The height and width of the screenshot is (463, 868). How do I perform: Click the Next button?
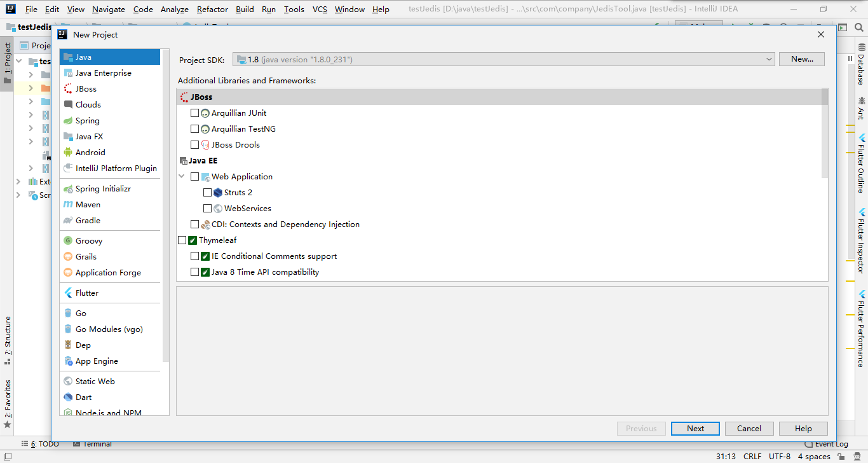click(695, 428)
